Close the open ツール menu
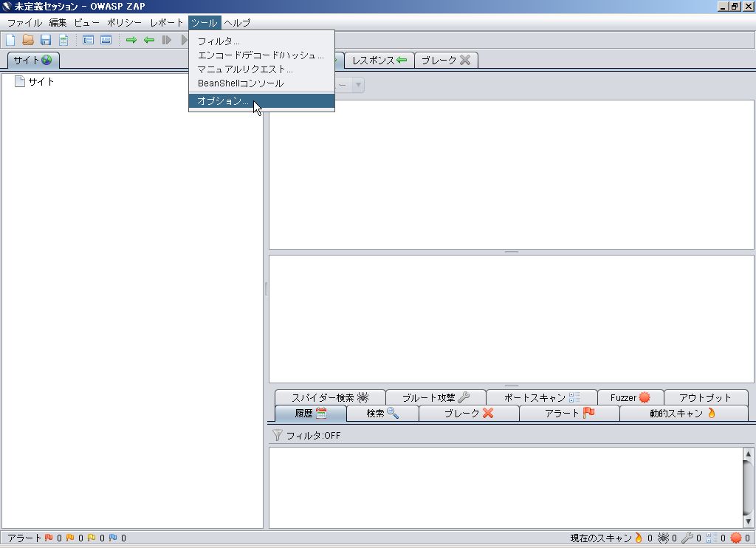The width and height of the screenshot is (756, 548). coord(205,23)
